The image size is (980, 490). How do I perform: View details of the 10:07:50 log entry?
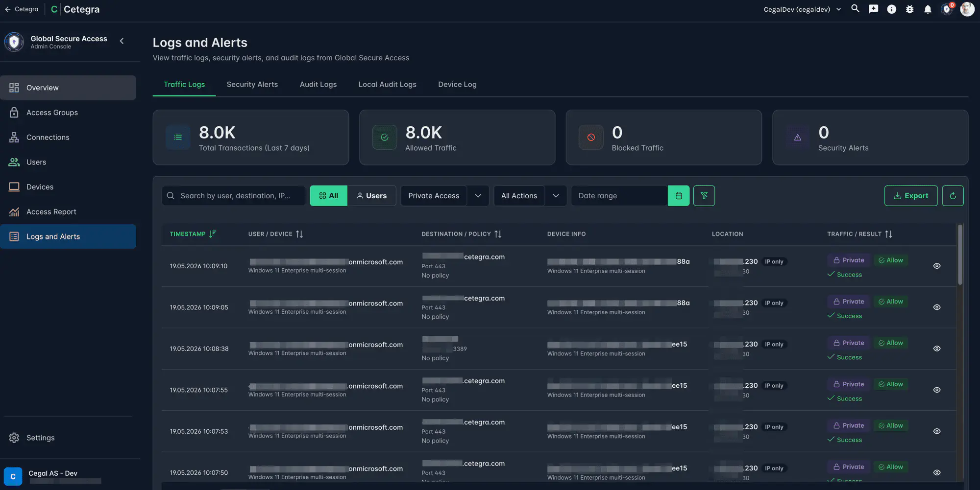tap(936, 472)
